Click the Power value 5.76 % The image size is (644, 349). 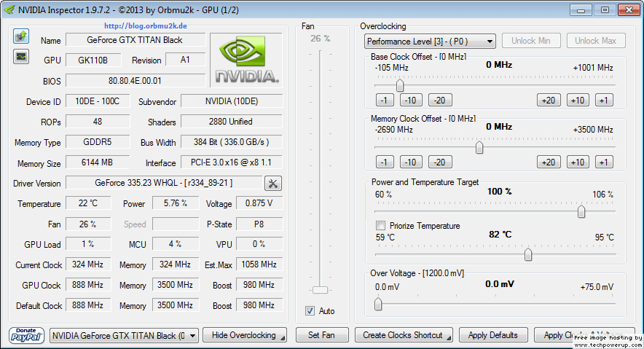[x=176, y=203]
